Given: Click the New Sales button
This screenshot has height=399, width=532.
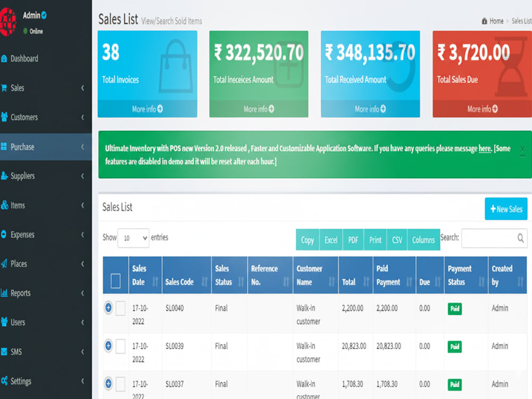Looking at the screenshot, I should coord(506,209).
